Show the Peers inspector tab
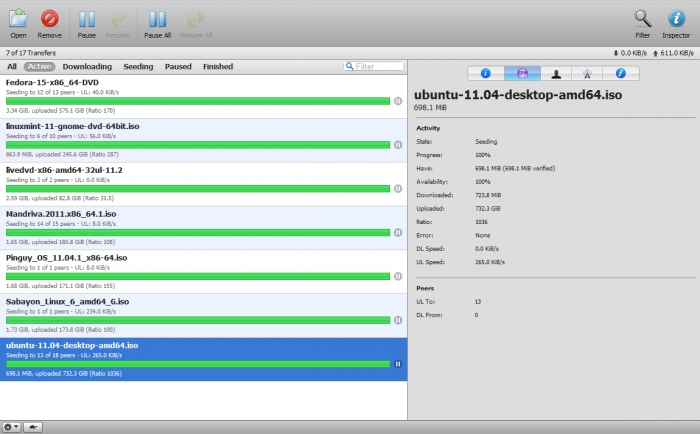This screenshot has height=434, width=700. (556, 73)
